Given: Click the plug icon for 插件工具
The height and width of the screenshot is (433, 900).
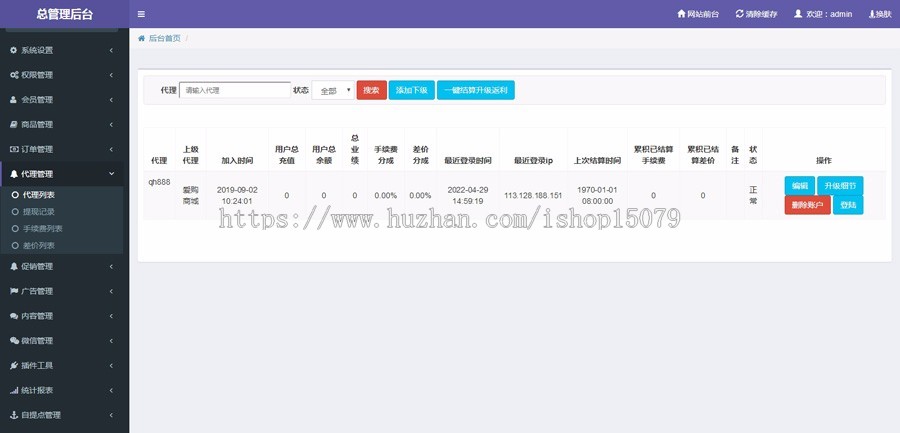Looking at the screenshot, I should (14, 365).
